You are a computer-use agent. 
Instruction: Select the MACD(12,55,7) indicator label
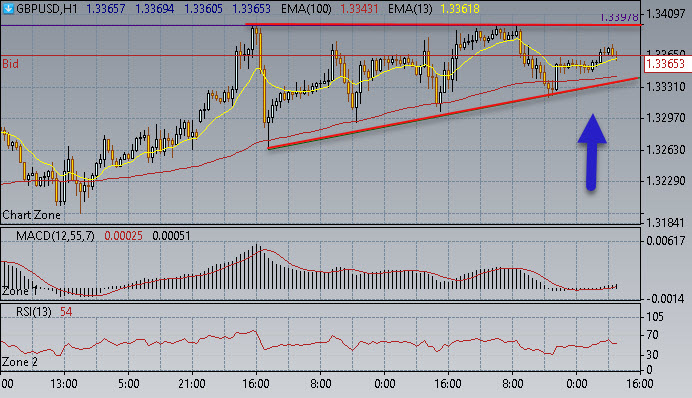tap(55, 236)
